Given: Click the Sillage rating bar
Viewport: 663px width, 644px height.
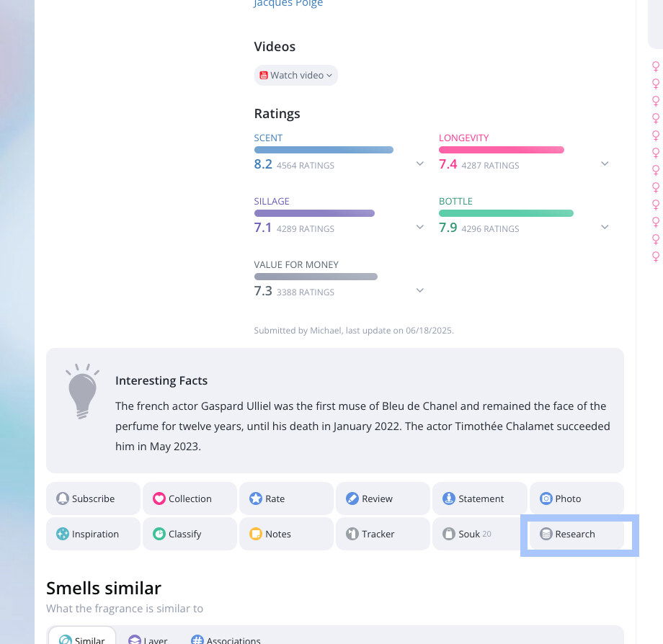Looking at the screenshot, I should [x=314, y=213].
